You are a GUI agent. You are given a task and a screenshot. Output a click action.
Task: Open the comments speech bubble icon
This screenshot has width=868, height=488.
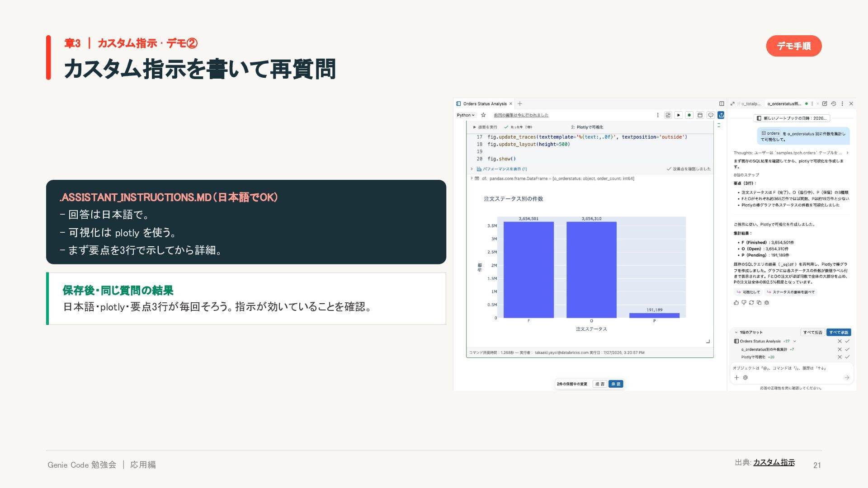click(711, 115)
